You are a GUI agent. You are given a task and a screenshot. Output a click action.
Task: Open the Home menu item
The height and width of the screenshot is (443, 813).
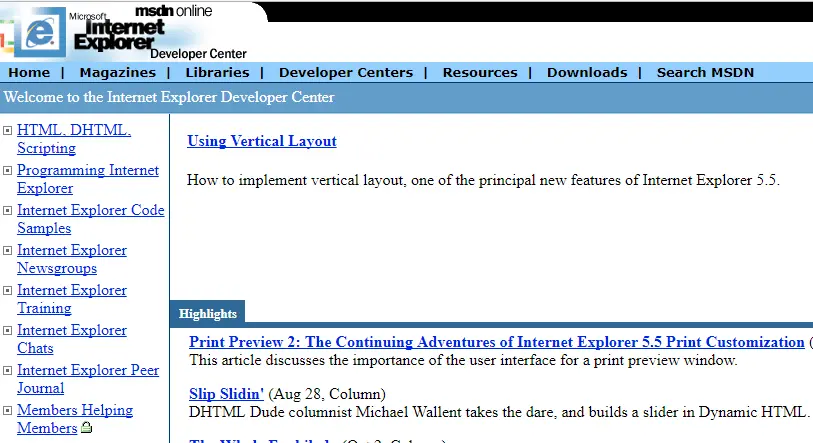coord(29,73)
